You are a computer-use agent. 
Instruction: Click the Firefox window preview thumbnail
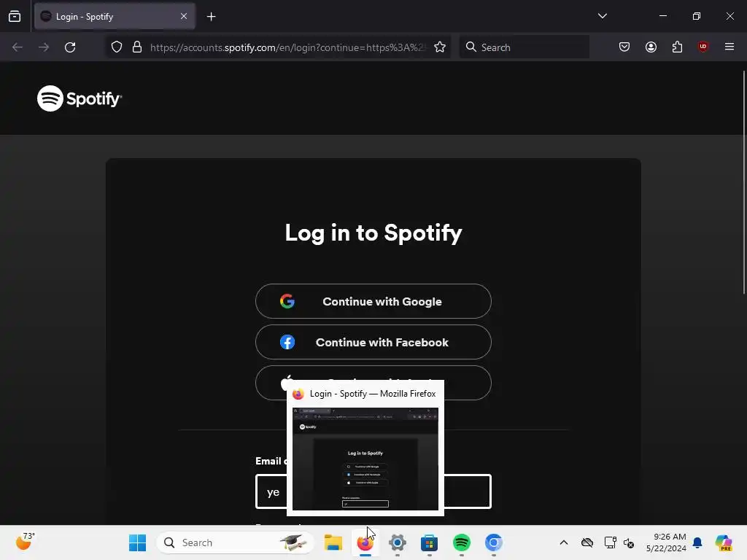[x=365, y=459]
